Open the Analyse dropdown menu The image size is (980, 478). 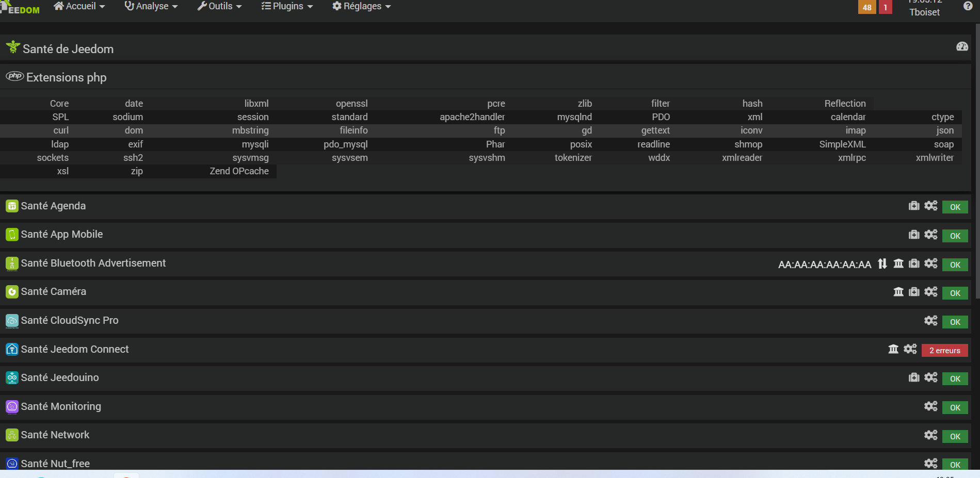tap(151, 6)
